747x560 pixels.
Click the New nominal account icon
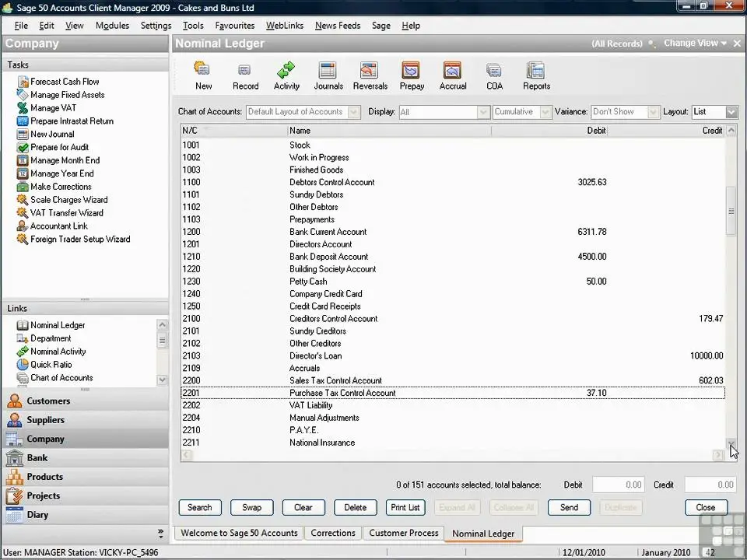(203, 69)
